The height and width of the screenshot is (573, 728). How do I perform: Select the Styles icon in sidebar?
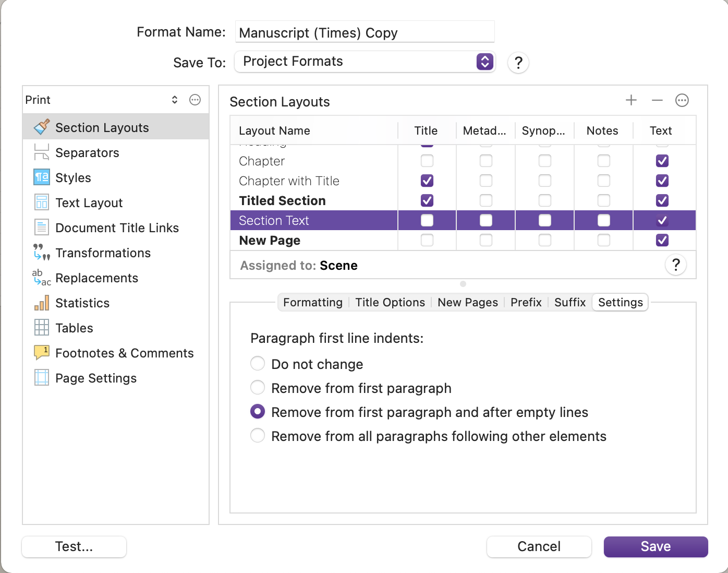42,177
